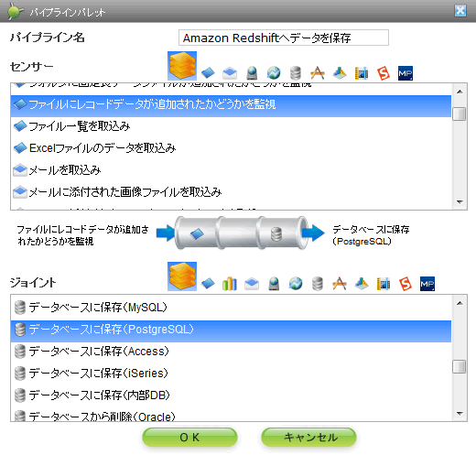Viewport: 476px width, 455px height.
Task: Select データベースに保存(iSeries) joint
Action: [x=231, y=374]
